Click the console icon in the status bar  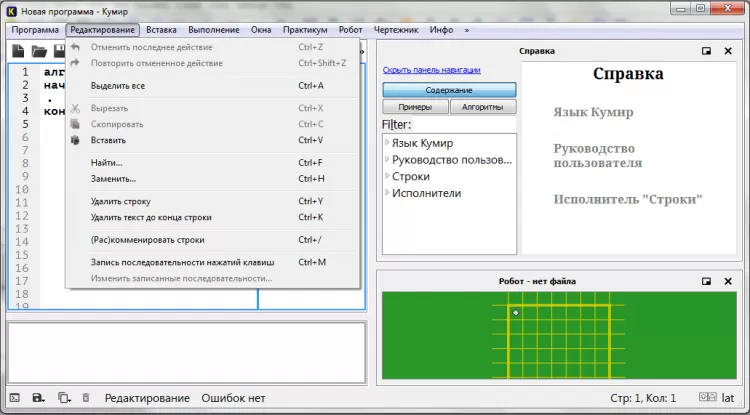[x=14, y=398]
